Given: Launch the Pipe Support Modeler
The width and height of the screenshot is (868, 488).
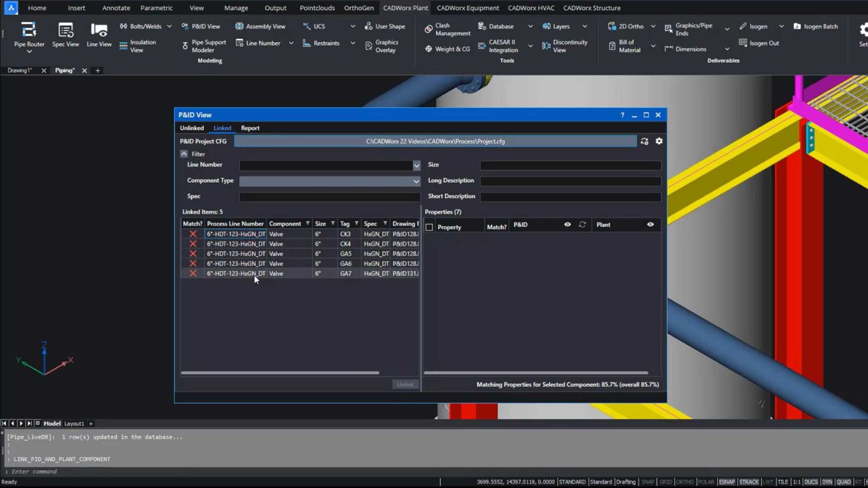Looking at the screenshot, I should pyautogui.click(x=204, y=46).
